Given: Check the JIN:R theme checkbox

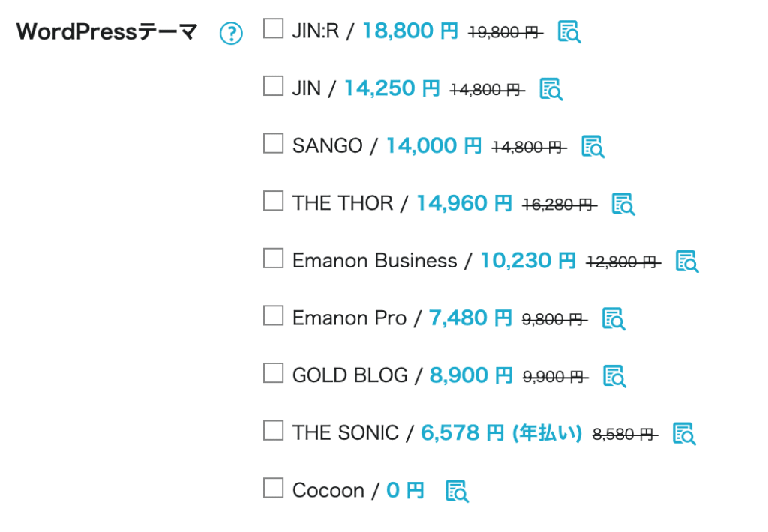Looking at the screenshot, I should click(x=273, y=28).
